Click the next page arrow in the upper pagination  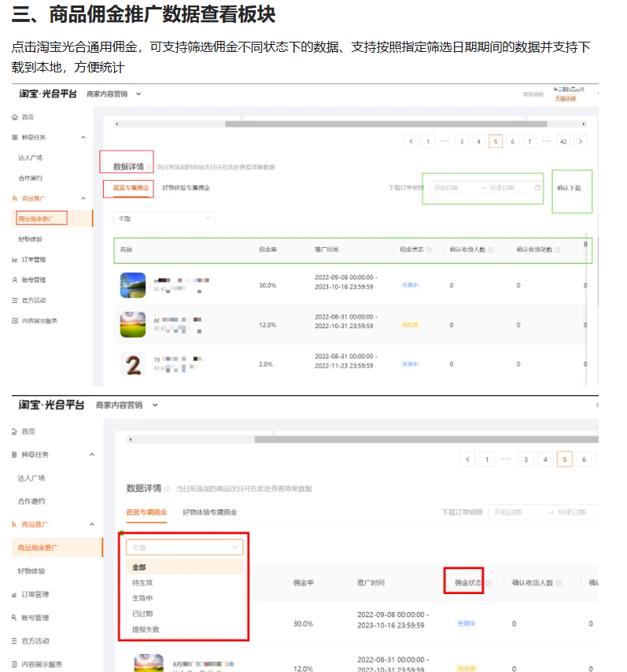click(581, 142)
